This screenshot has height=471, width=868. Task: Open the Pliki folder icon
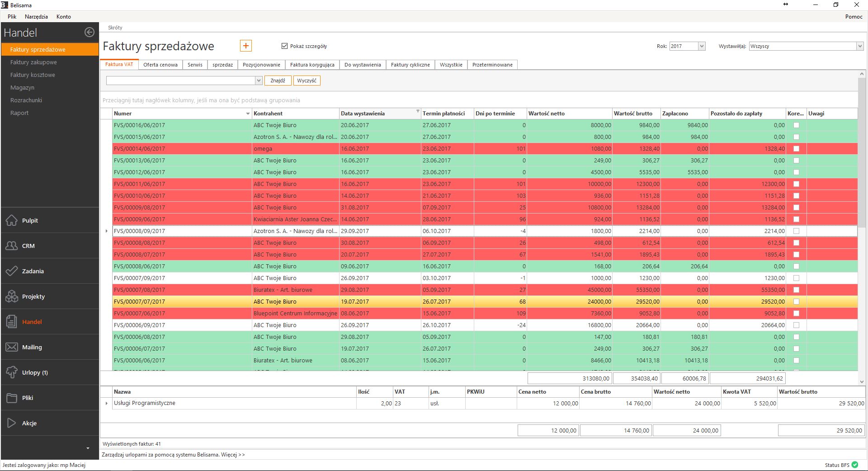(12, 398)
